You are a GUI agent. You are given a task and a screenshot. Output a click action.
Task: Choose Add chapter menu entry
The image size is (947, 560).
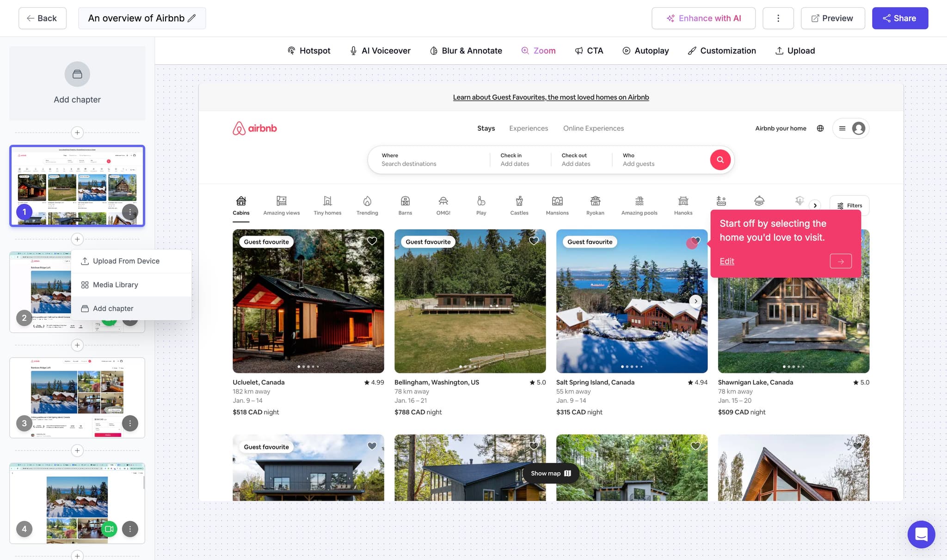(131, 308)
